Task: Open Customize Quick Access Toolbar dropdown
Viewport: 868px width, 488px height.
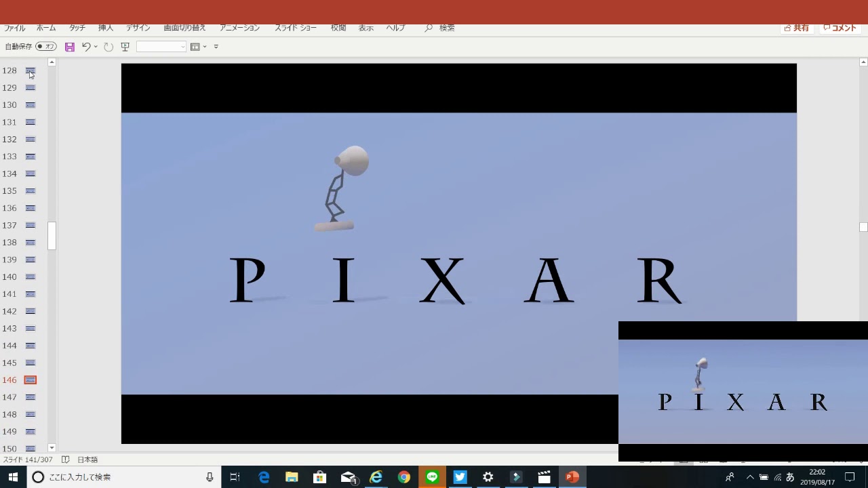Action: tap(216, 47)
